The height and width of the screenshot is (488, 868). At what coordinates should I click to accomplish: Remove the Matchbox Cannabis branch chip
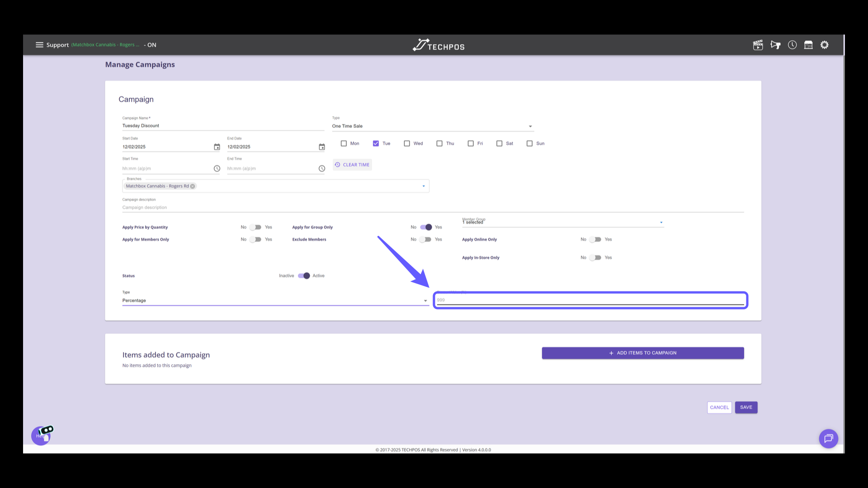coord(193,186)
